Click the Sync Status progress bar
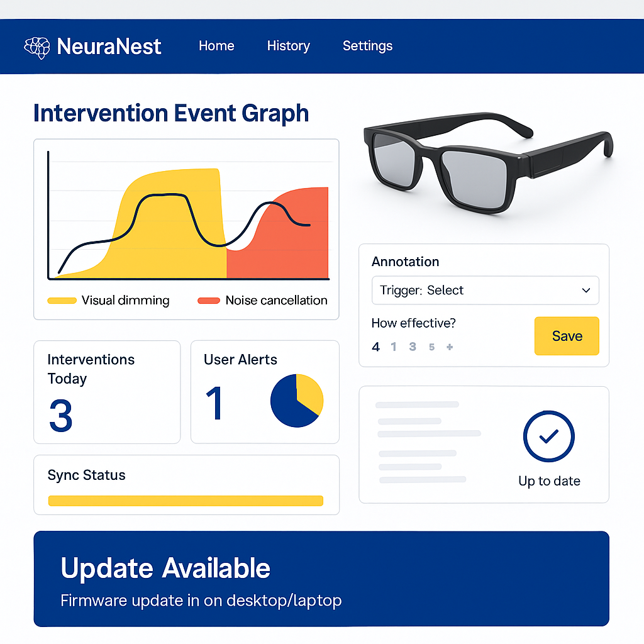The image size is (644, 644). pyautogui.click(x=186, y=501)
